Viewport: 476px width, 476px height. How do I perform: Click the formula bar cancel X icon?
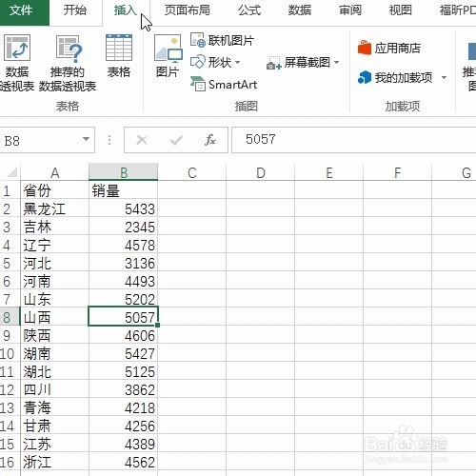142,140
